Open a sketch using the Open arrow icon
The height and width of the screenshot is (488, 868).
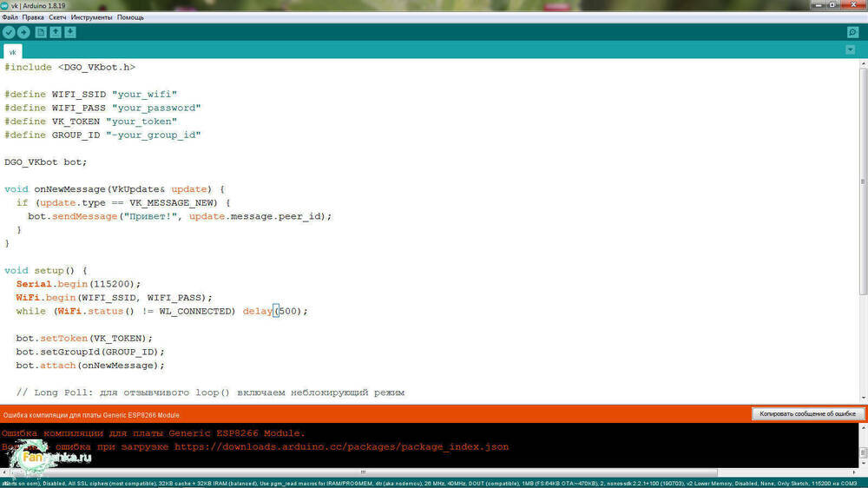(x=56, y=32)
